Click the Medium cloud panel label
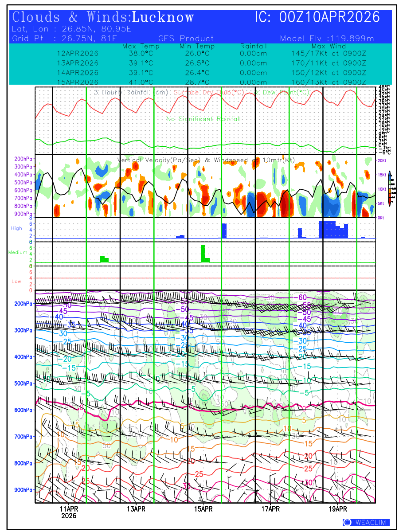 18,252
